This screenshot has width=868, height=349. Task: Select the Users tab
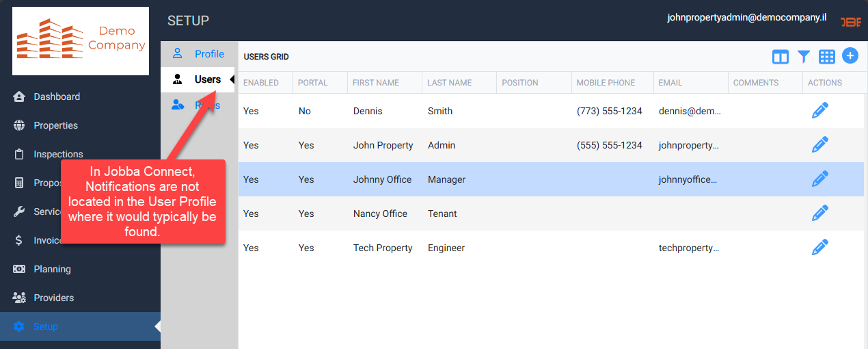207,79
